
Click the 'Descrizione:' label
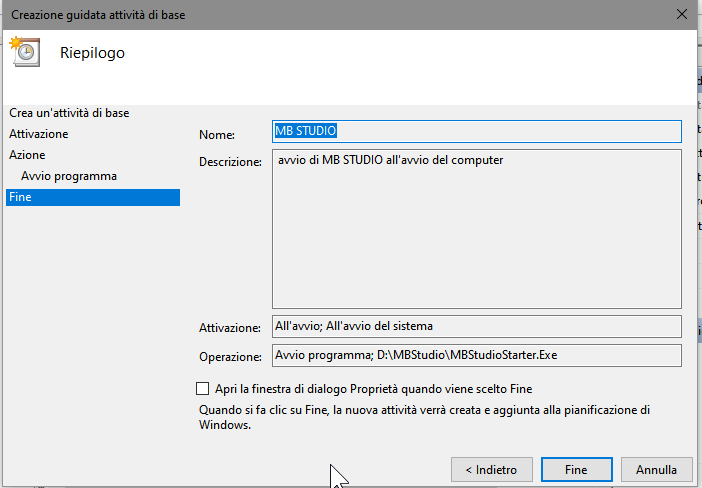coord(230,162)
